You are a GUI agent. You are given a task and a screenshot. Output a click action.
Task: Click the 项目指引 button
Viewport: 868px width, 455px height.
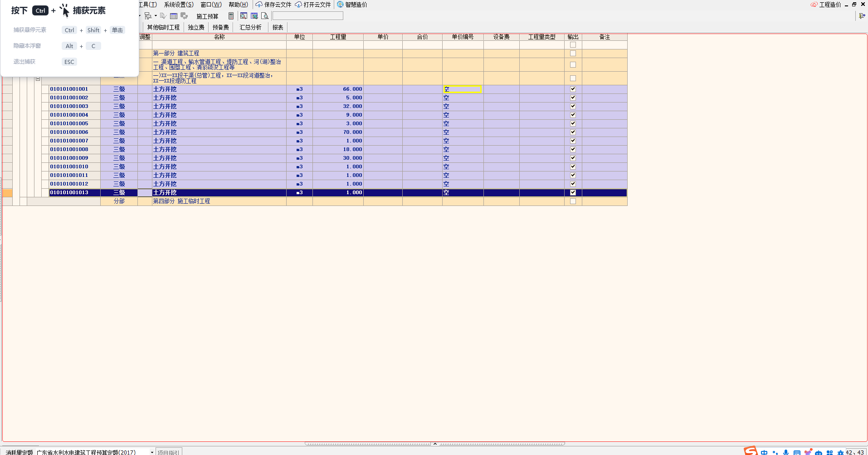point(169,452)
